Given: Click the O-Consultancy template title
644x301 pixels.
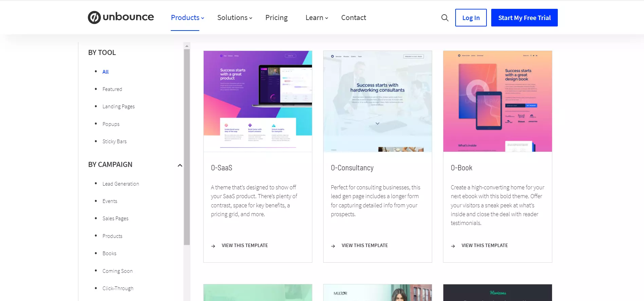Looking at the screenshot, I should click(352, 168).
